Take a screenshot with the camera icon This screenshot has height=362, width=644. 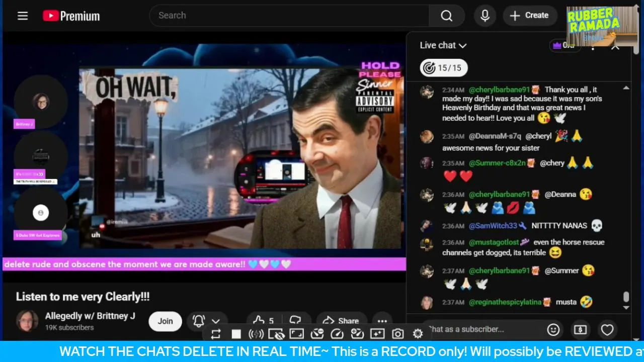point(398,334)
